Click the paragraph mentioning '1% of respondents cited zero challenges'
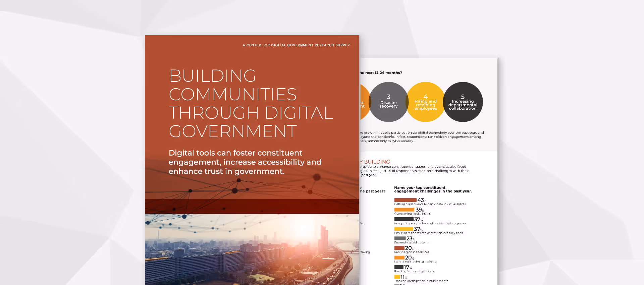Screen dimensions: 644x285 coord(414,171)
